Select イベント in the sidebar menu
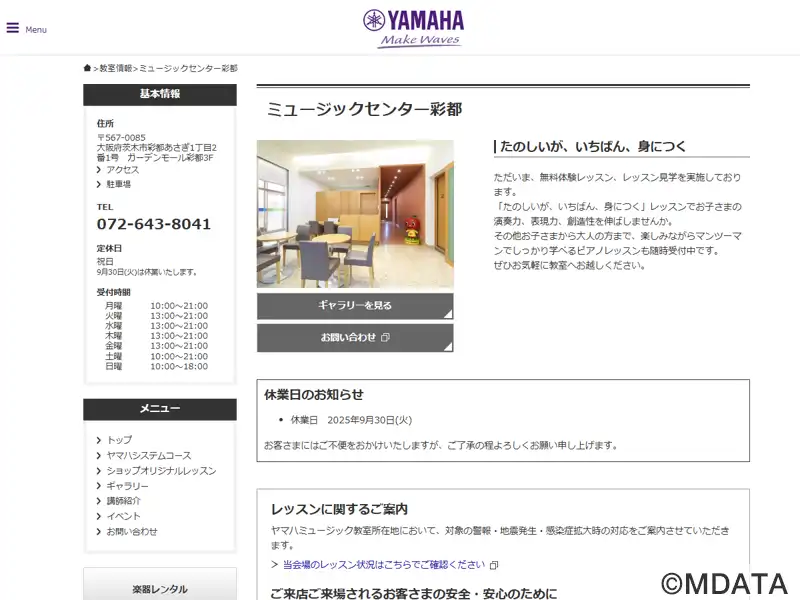The width and height of the screenshot is (800, 600). [123, 516]
